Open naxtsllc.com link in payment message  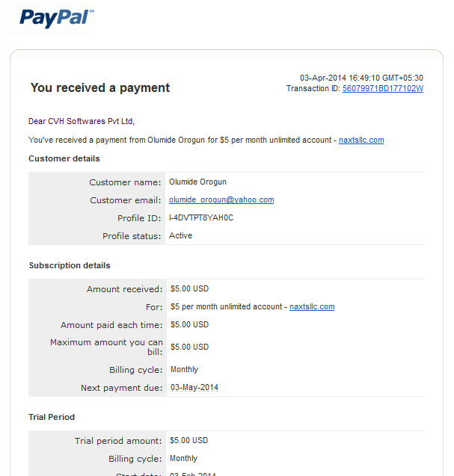coord(361,140)
